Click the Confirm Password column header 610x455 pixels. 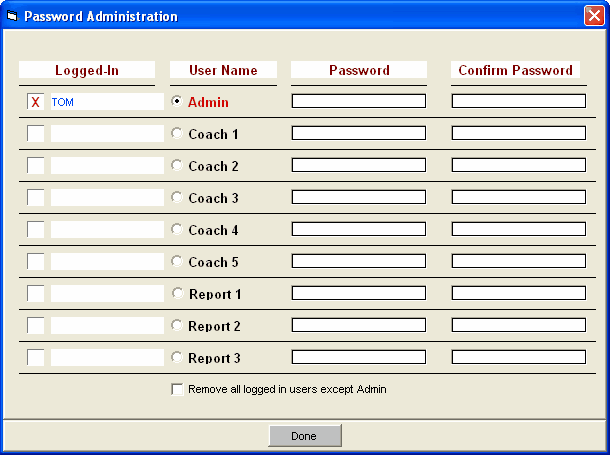[515, 70]
